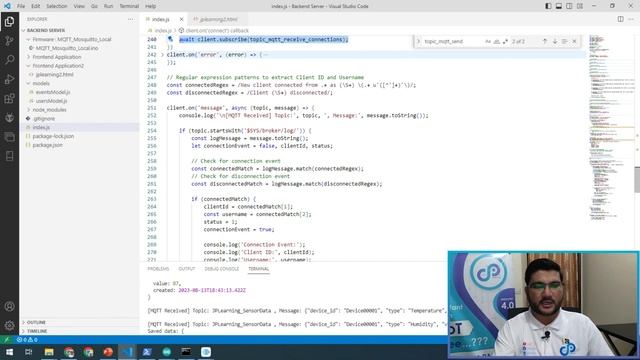
Task: Switch to the OUTPUT panel tab
Action: (187, 269)
